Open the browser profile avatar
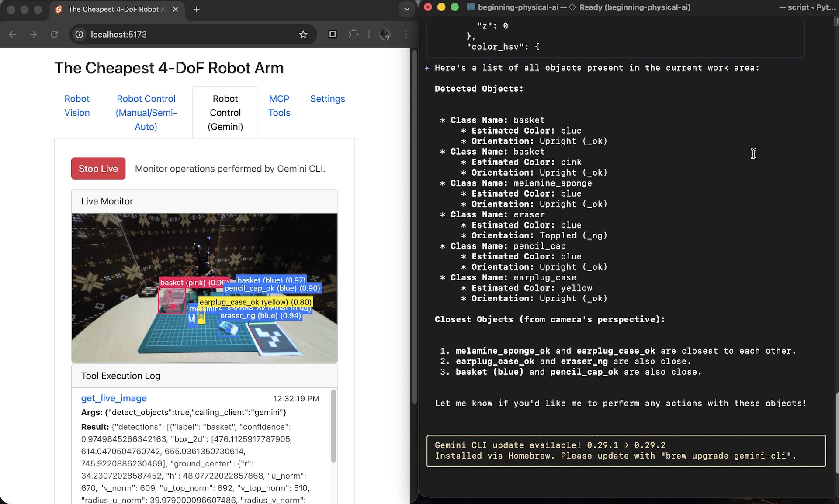The width and height of the screenshot is (839, 504). [x=385, y=35]
